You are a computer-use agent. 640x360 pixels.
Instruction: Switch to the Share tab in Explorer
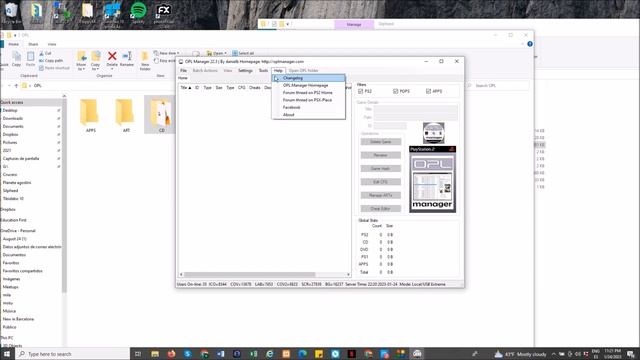point(33,44)
